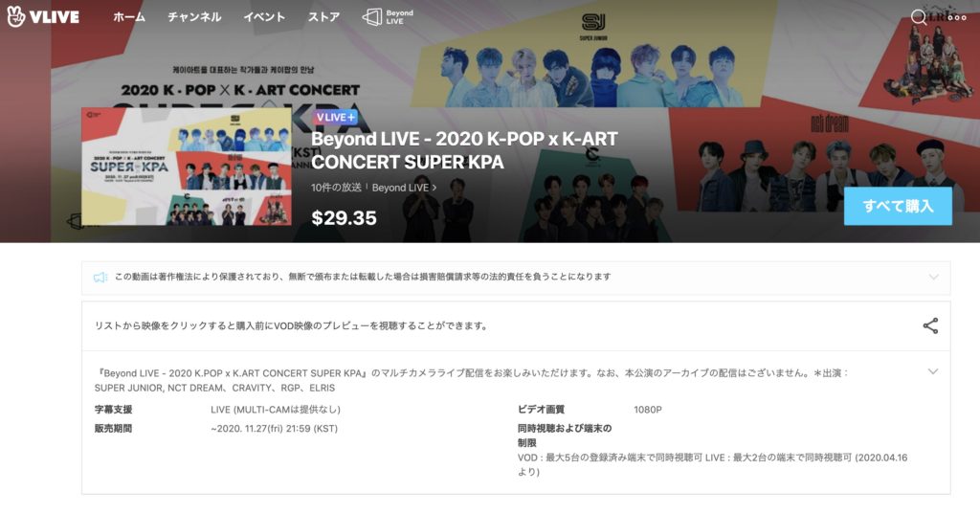Open the search magnifier icon
The width and height of the screenshot is (980, 514).
click(918, 17)
